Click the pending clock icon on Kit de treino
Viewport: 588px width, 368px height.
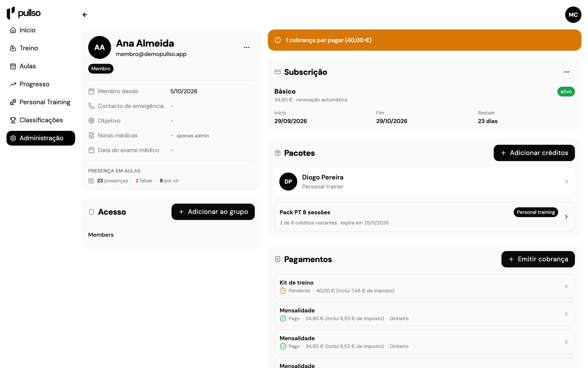(283, 291)
